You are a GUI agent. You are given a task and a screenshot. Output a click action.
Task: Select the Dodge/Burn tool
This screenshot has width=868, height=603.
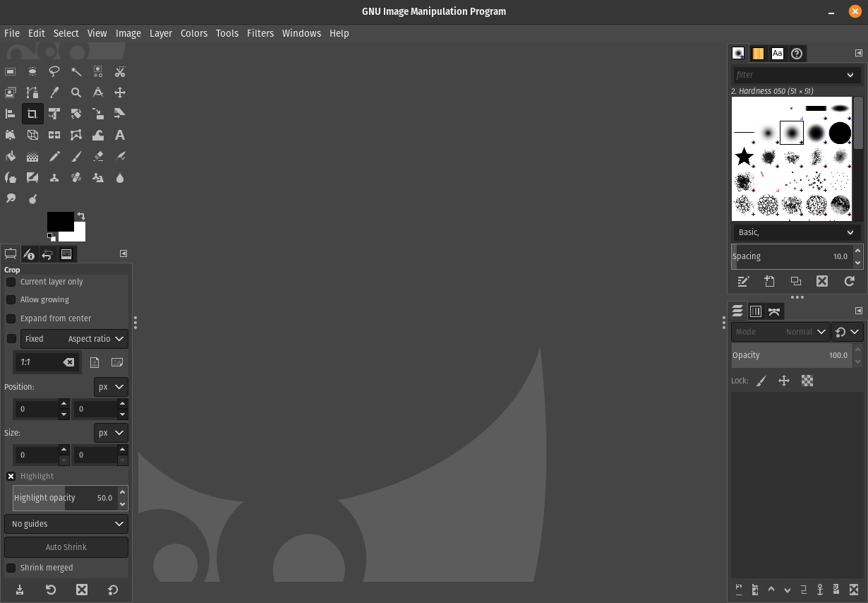click(32, 199)
